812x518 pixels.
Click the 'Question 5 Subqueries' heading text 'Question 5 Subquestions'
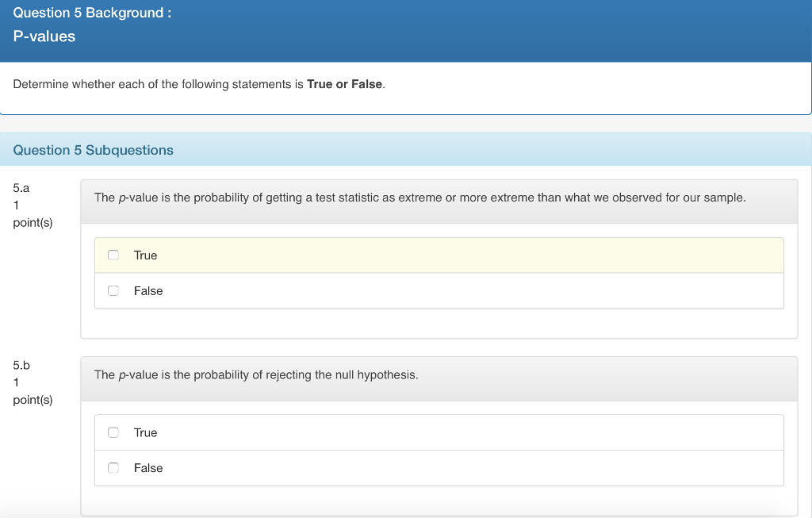[x=94, y=150]
